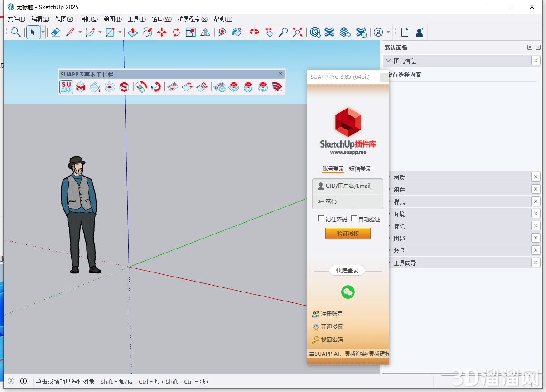
Task: Collapse the 图元信息 panel
Action: [388, 61]
